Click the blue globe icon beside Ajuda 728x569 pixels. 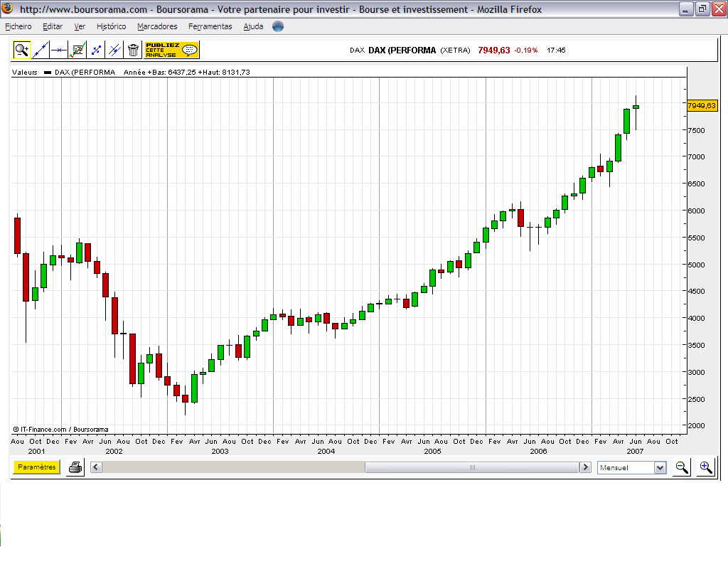(278, 26)
